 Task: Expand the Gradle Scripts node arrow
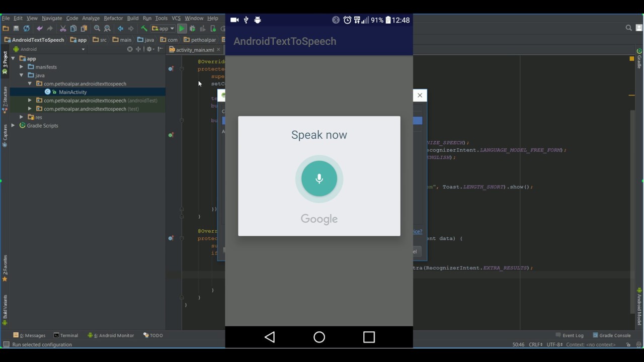[x=13, y=126]
